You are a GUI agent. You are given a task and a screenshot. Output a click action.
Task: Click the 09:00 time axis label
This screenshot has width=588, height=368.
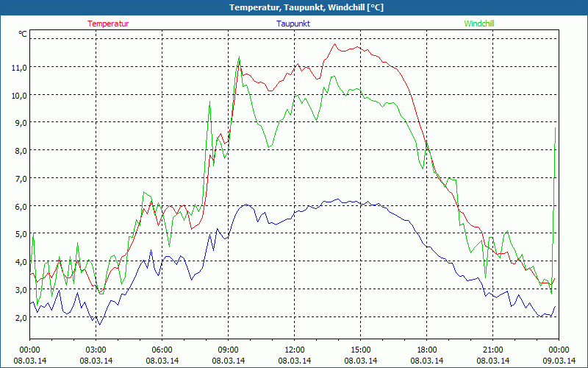228,350
